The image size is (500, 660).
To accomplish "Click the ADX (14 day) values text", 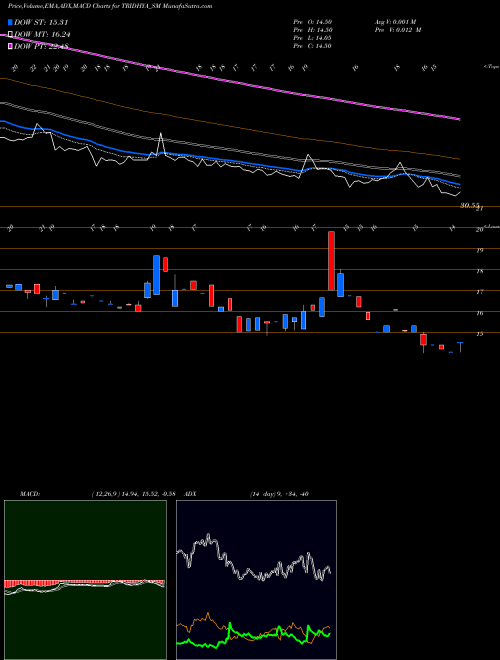I will 279,494.
